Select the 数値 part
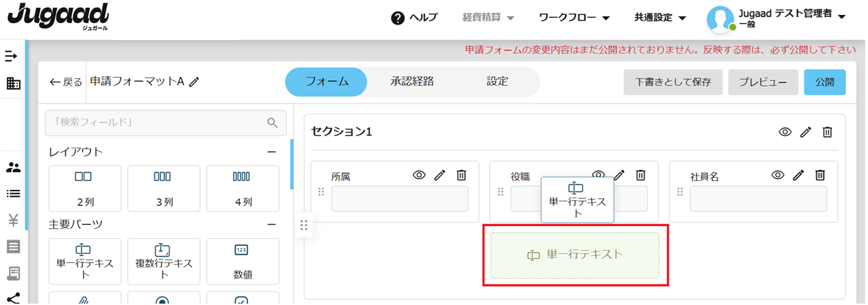868x305 pixels. click(x=243, y=261)
